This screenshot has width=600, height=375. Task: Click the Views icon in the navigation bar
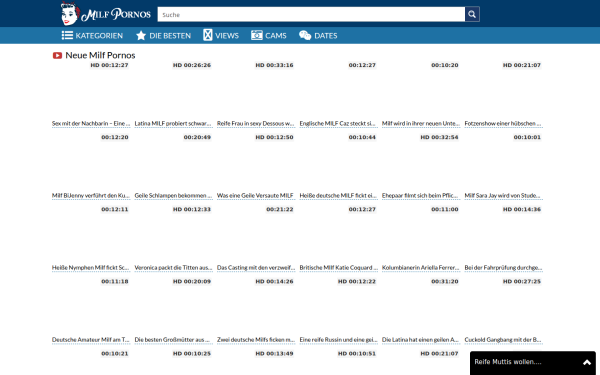[207, 35]
